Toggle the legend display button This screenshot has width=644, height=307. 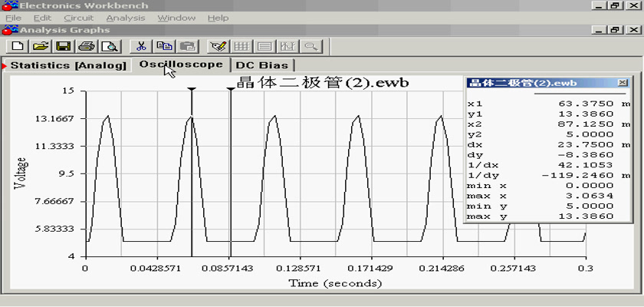click(264, 46)
